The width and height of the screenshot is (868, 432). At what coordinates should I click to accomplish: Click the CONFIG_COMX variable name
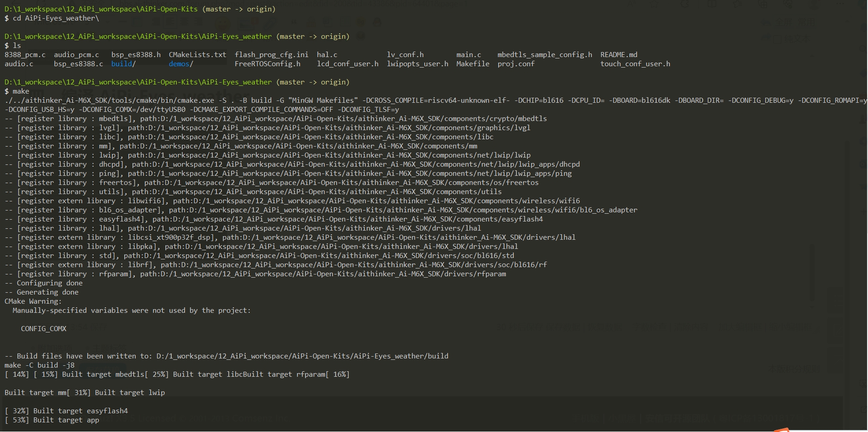tap(43, 329)
